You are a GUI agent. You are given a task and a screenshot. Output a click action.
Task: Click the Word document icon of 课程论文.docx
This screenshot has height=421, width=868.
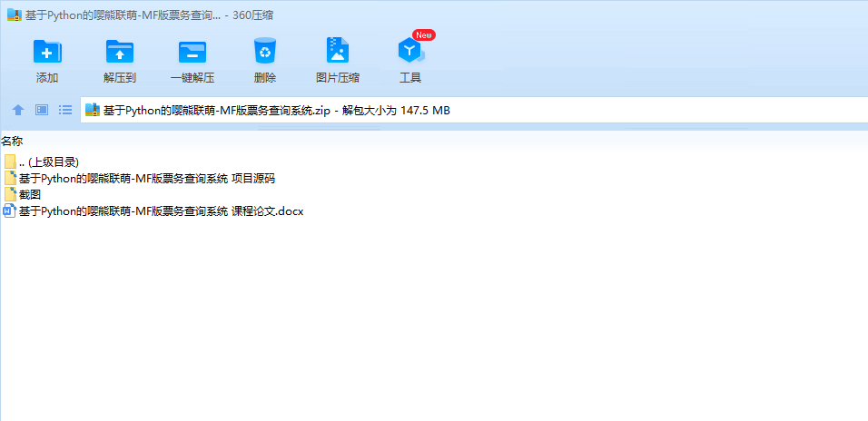click(x=10, y=210)
